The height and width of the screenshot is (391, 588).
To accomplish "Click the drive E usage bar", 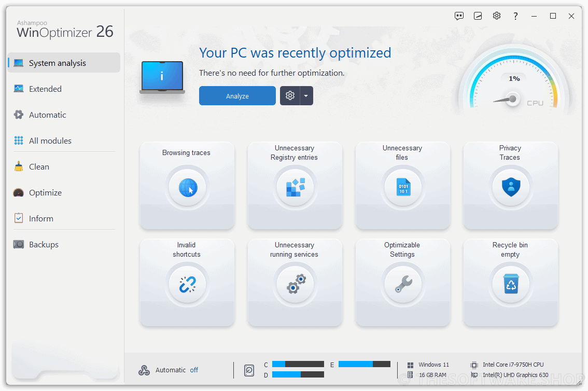I will (365, 364).
